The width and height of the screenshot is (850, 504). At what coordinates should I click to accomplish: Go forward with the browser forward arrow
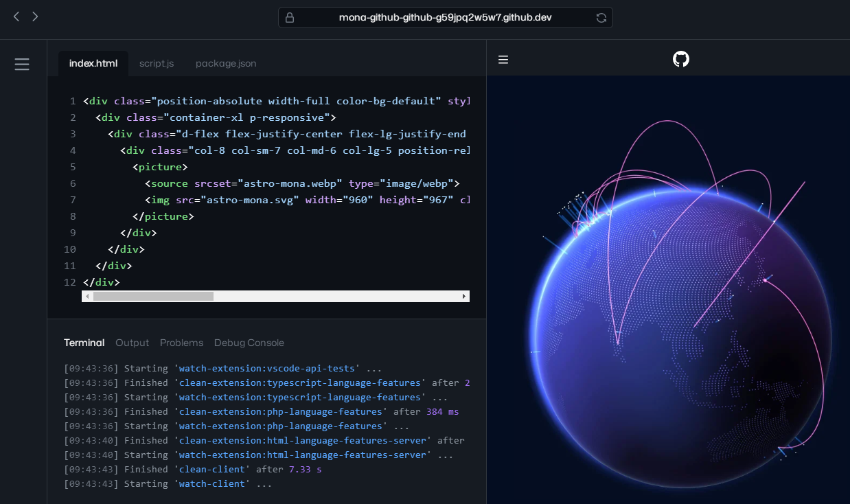click(35, 16)
